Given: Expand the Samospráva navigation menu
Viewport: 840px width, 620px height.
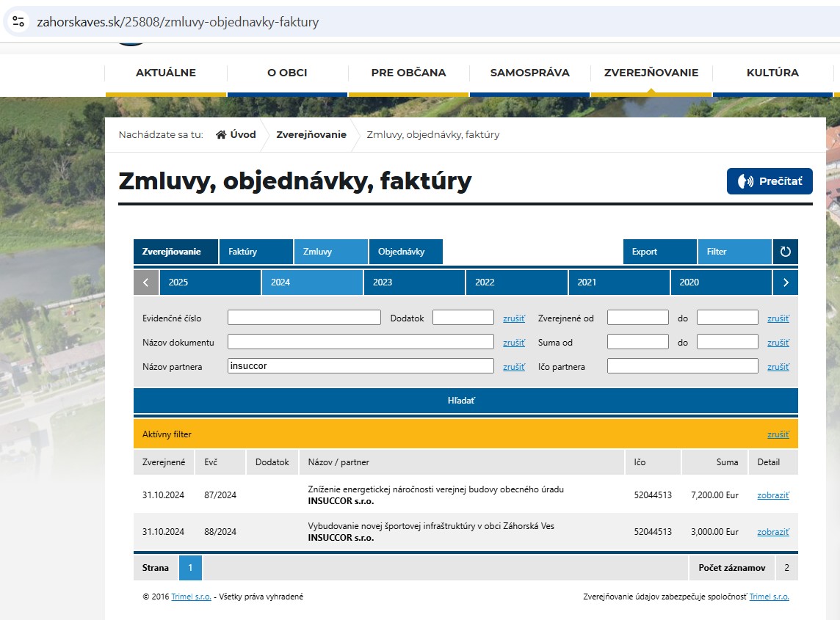Looking at the screenshot, I should point(529,73).
